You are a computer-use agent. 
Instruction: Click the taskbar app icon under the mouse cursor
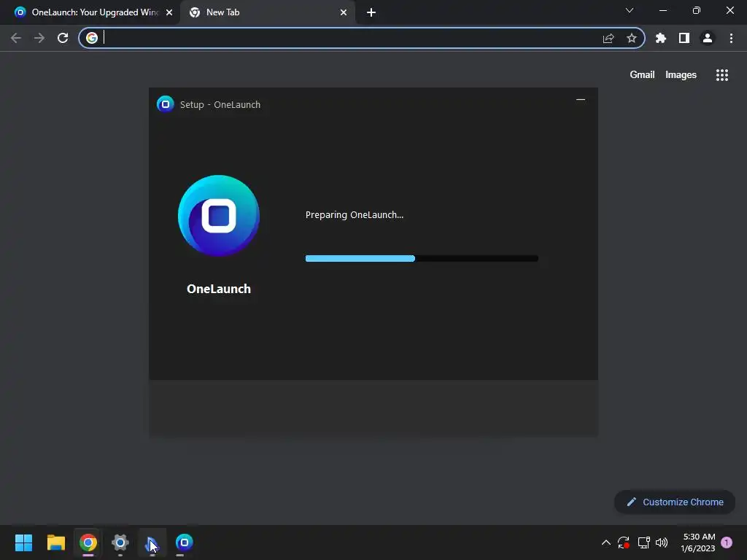coord(152,542)
